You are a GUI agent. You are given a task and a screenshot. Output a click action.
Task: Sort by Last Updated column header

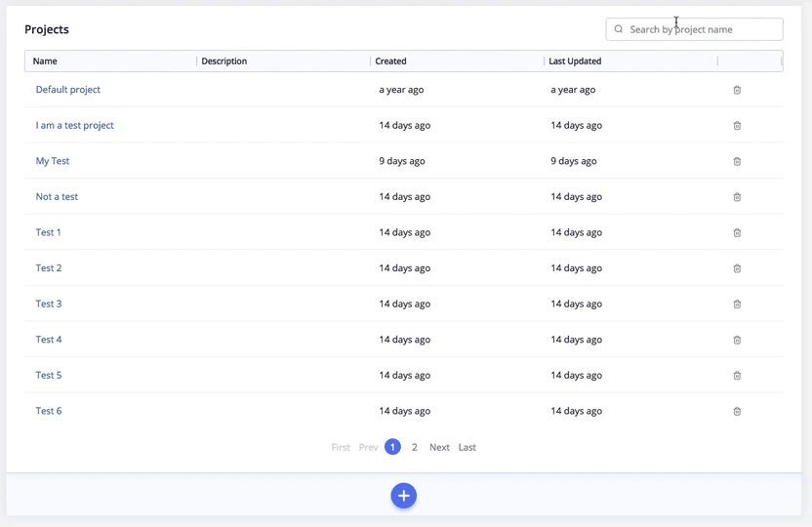575,61
